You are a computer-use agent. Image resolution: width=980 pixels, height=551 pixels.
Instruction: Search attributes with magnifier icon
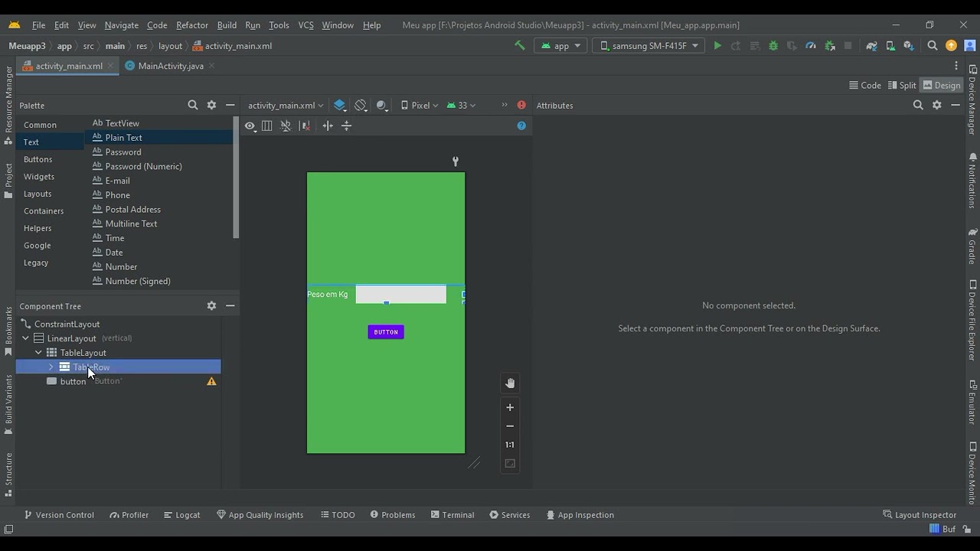click(918, 105)
